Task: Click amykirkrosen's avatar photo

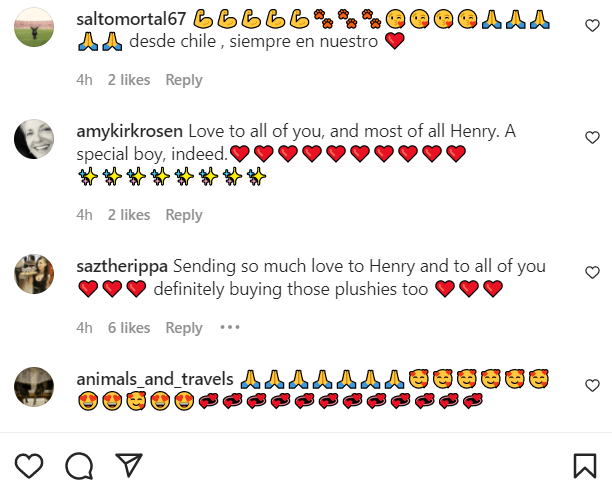Action: (34, 139)
